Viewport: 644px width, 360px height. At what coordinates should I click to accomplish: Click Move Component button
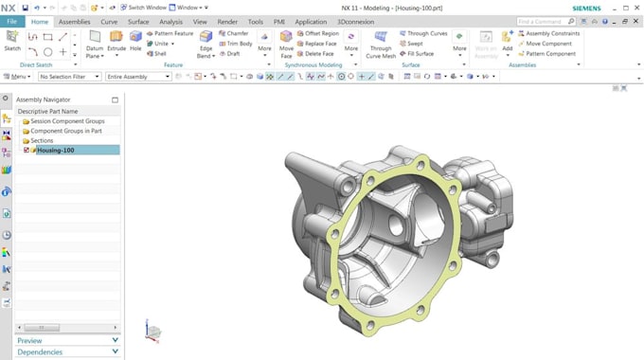pyautogui.click(x=545, y=44)
